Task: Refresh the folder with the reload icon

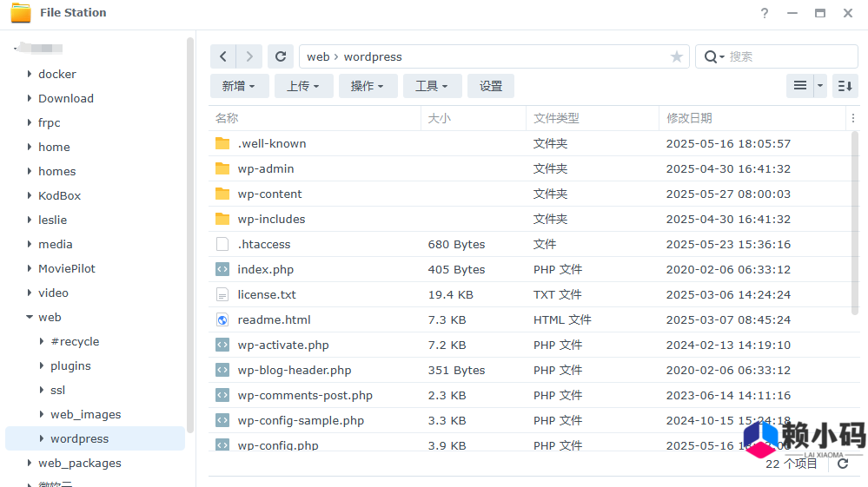Action: click(x=281, y=56)
